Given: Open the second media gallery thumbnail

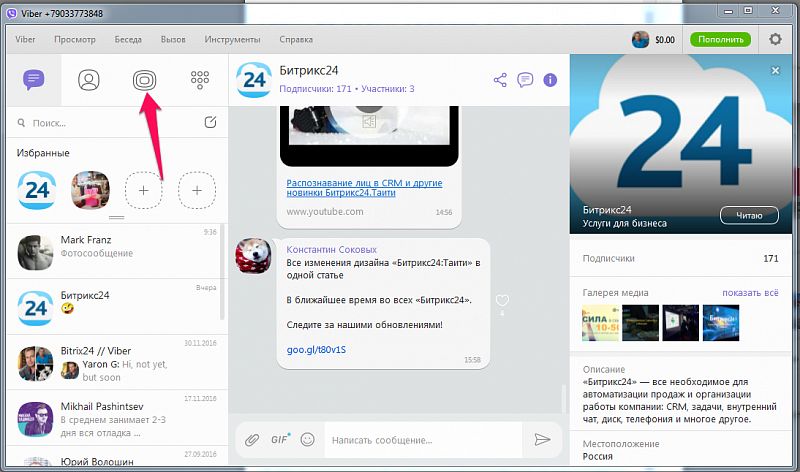Looking at the screenshot, I should tap(640, 323).
